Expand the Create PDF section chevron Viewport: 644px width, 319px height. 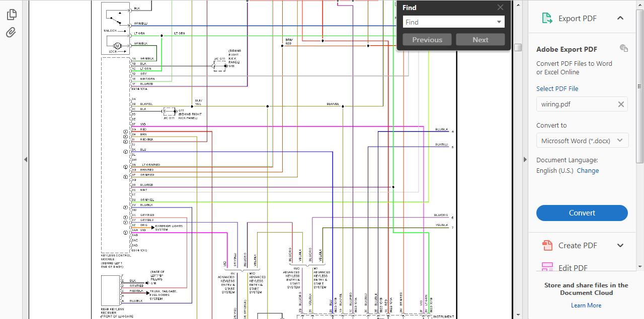(620, 245)
